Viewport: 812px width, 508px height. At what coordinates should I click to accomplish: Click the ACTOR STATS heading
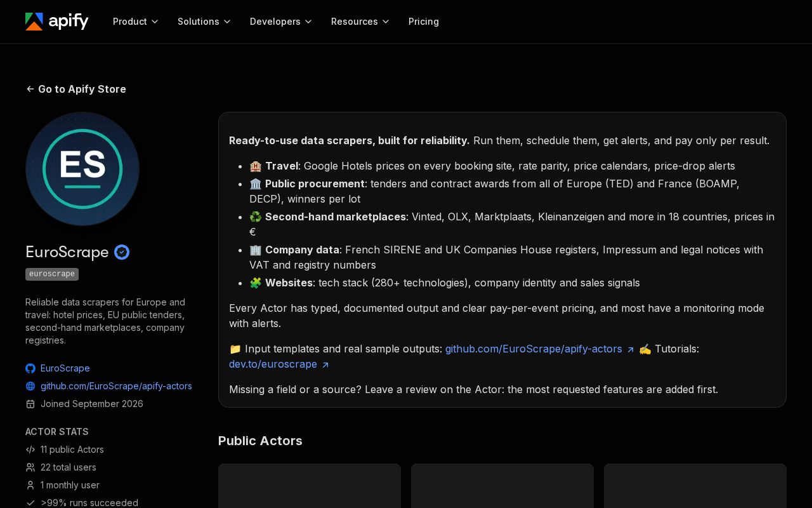(57, 432)
